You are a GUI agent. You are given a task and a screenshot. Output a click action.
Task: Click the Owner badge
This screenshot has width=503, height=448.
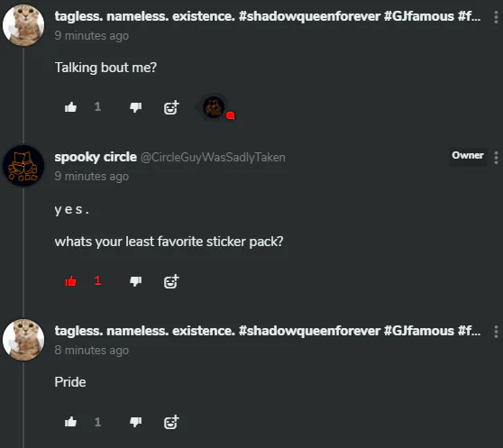coord(468,156)
